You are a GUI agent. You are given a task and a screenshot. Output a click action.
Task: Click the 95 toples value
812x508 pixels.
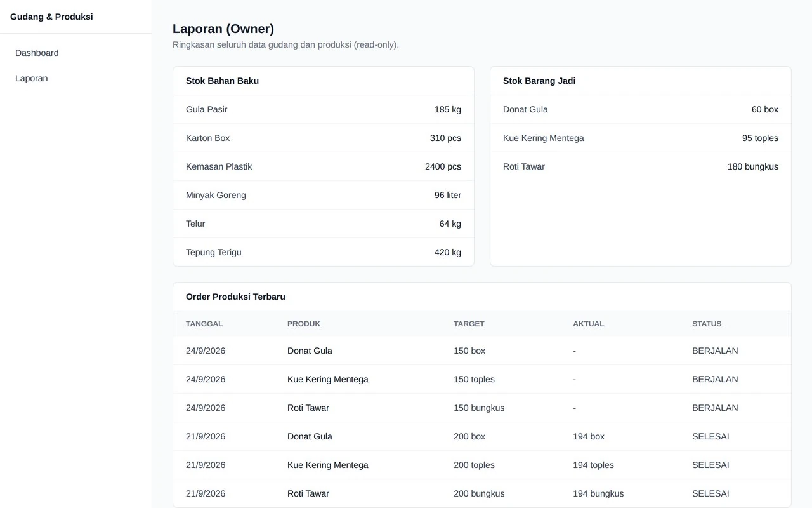[760, 138]
